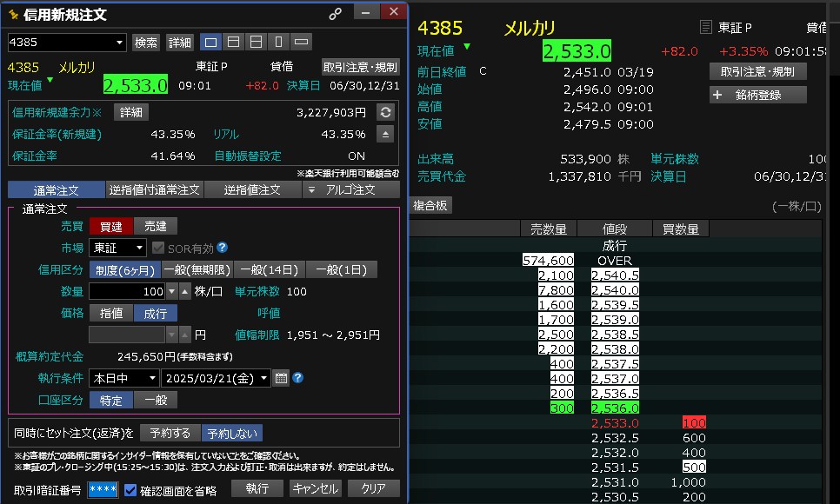Switch to 逆指値注文 tab

click(252, 189)
